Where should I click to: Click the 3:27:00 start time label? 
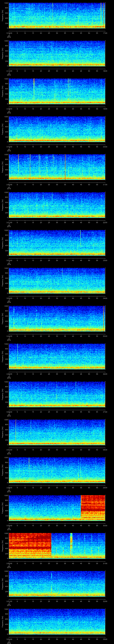[x=9, y=450]
